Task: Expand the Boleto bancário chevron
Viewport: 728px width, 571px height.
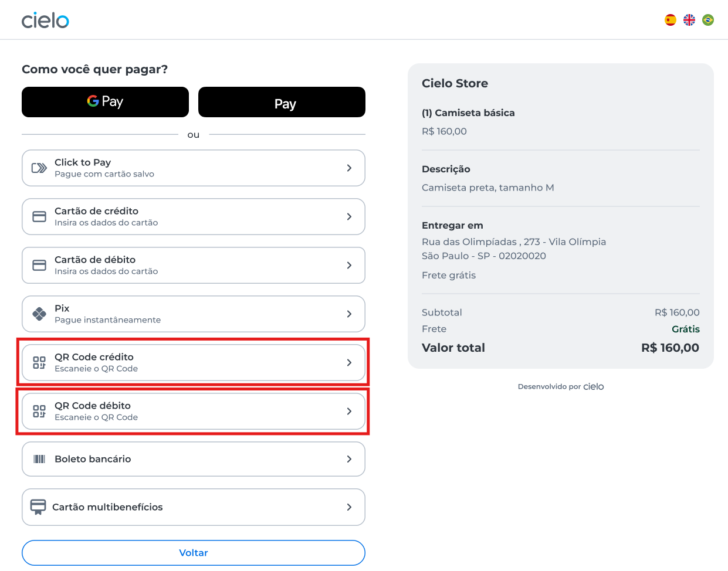Action: (349, 459)
